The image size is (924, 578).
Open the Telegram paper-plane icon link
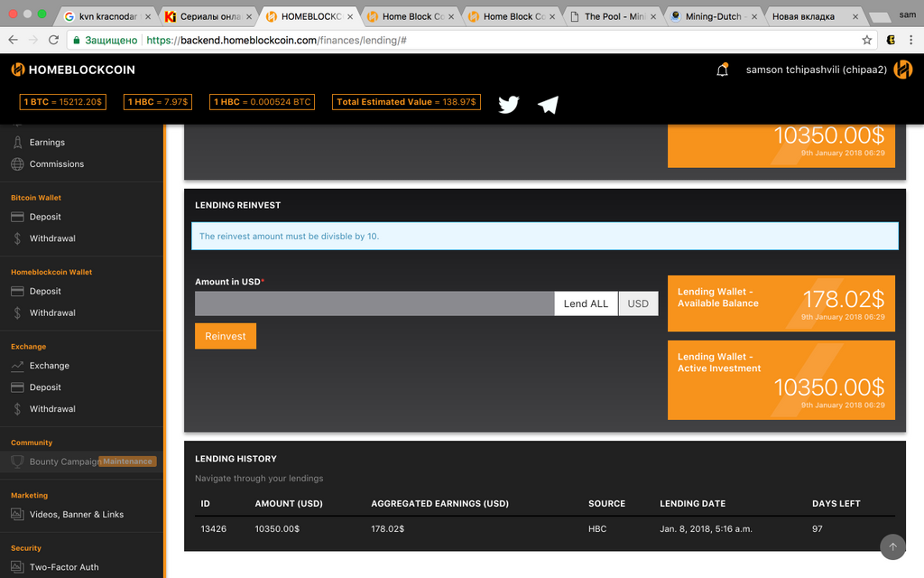(548, 105)
